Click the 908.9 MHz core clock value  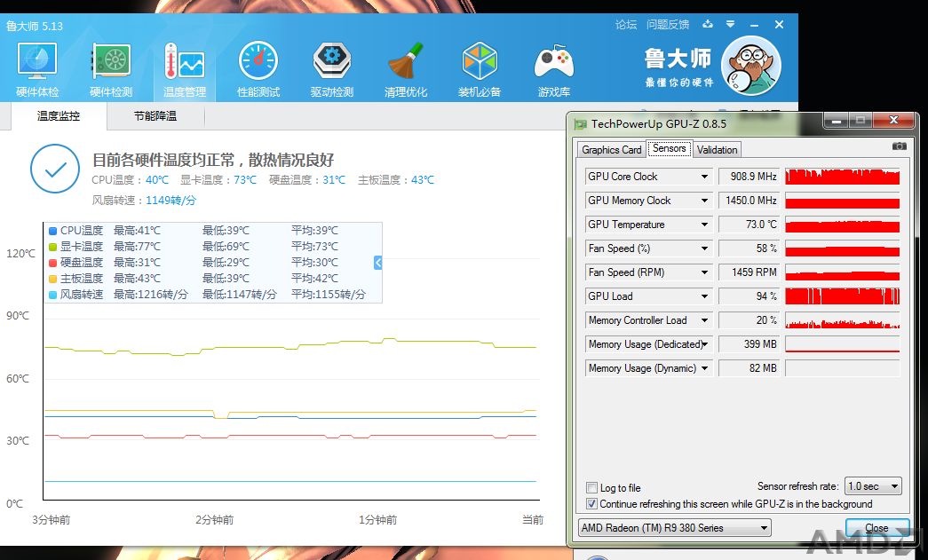pos(749,177)
